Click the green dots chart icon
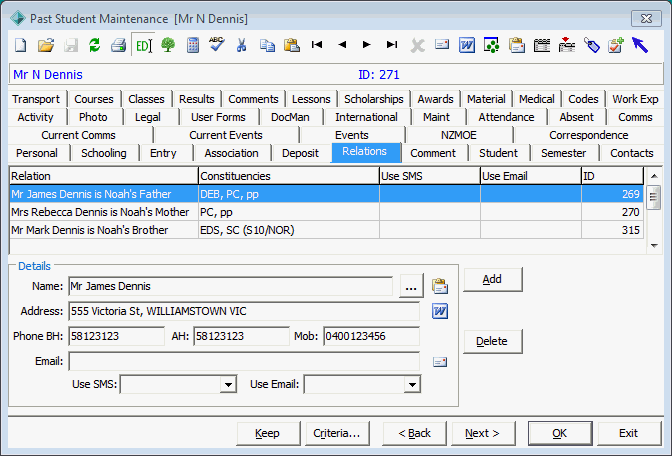Image resolution: width=672 pixels, height=456 pixels. (492, 45)
